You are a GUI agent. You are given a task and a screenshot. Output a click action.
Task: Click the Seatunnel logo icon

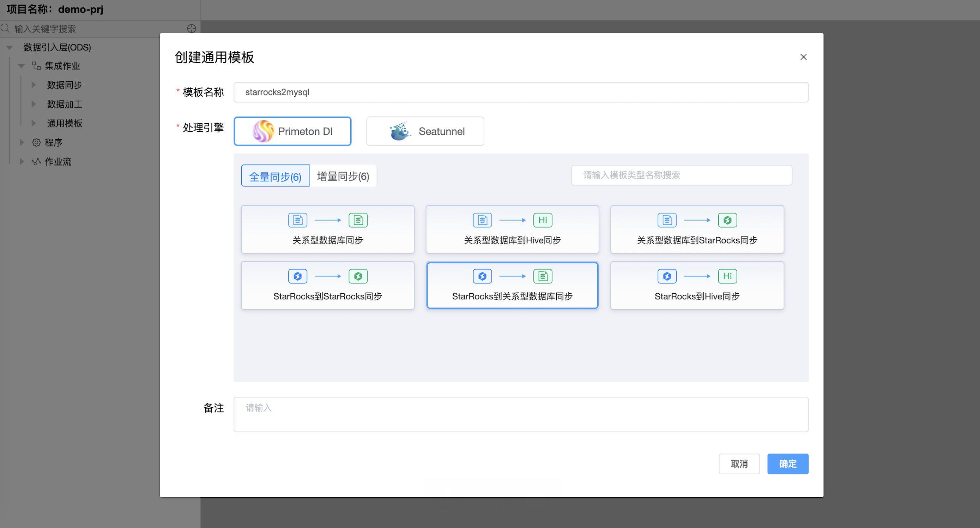399,131
